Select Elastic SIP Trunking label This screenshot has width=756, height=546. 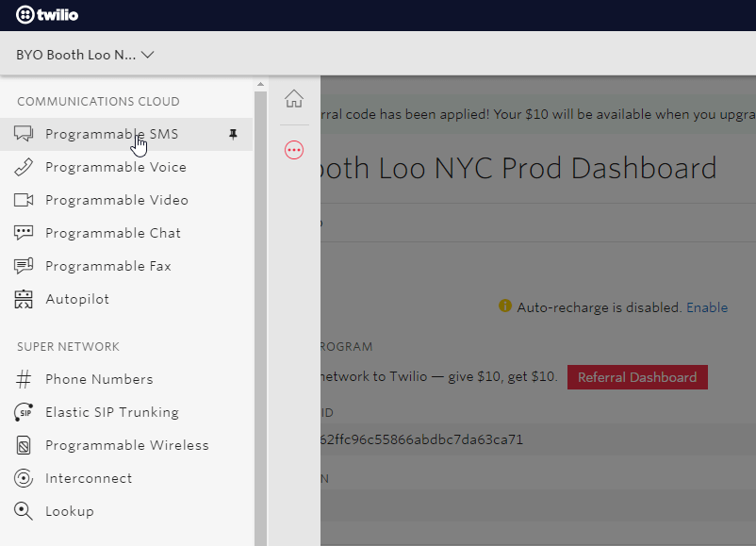tap(112, 412)
